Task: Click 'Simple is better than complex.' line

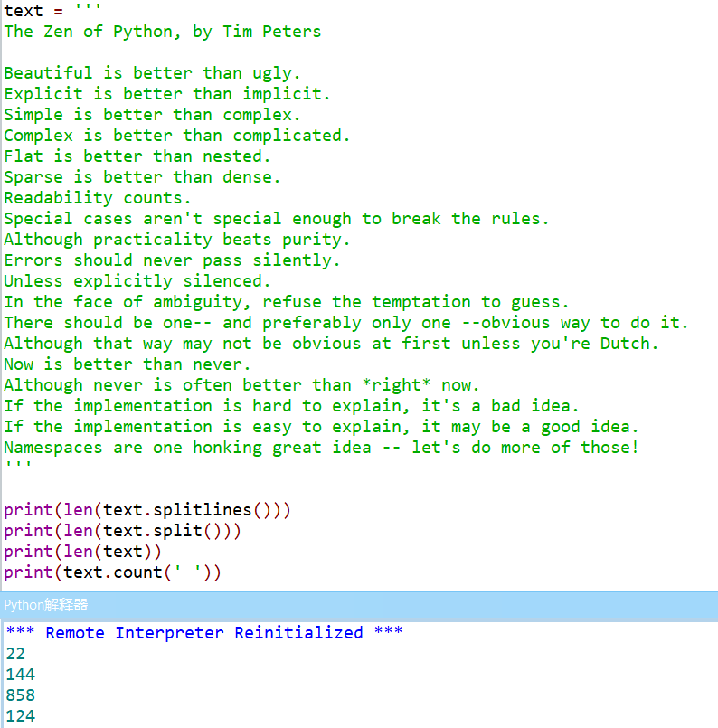Action: (152, 115)
